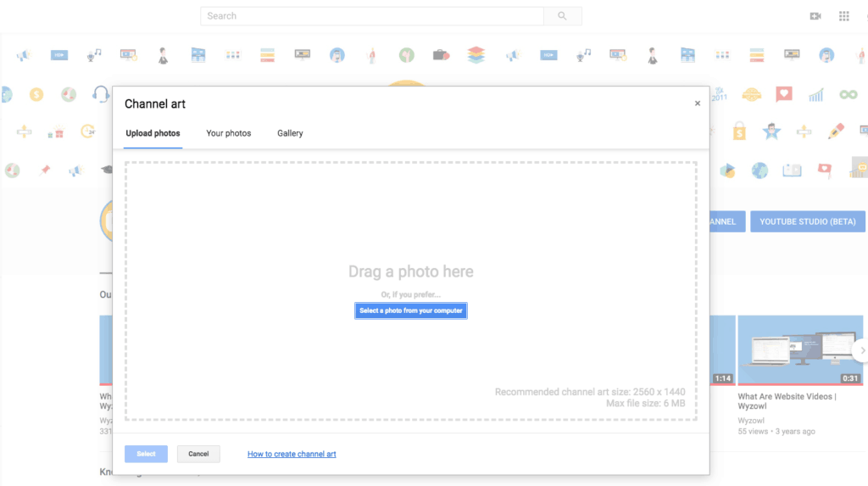Show next videos with carousel arrow

pyautogui.click(x=861, y=349)
